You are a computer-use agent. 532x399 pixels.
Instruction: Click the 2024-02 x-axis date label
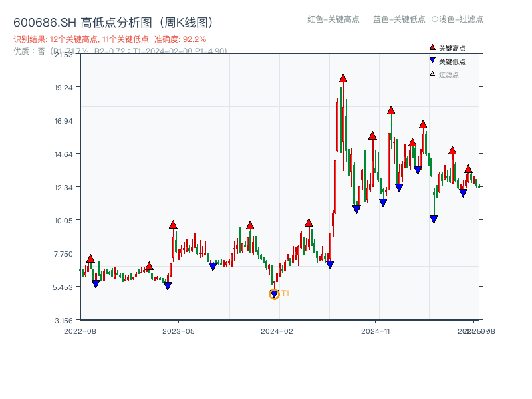[277, 331]
